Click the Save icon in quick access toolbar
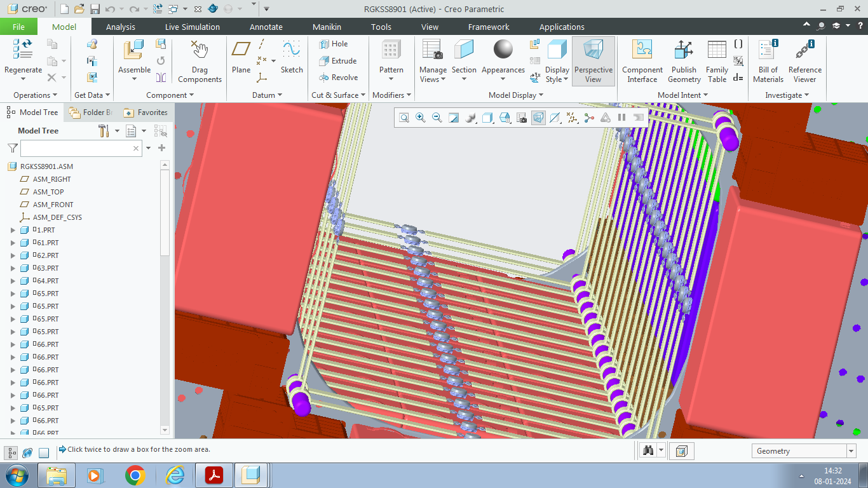 (95, 9)
